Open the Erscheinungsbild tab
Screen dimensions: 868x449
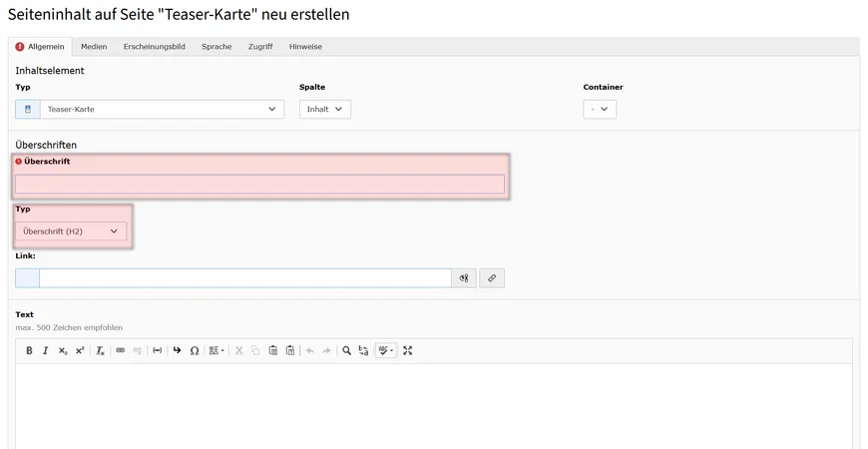coord(155,47)
